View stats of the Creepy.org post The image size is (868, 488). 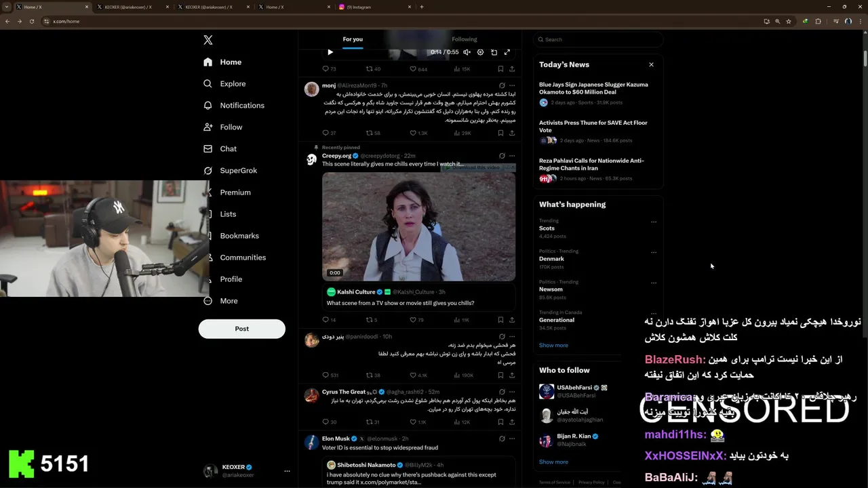point(461,320)
